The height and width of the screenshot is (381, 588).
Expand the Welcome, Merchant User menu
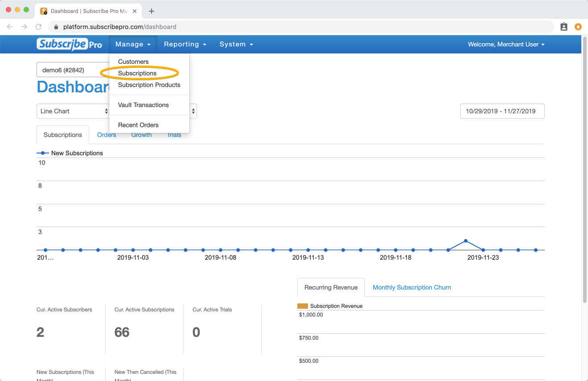point(506,44)
